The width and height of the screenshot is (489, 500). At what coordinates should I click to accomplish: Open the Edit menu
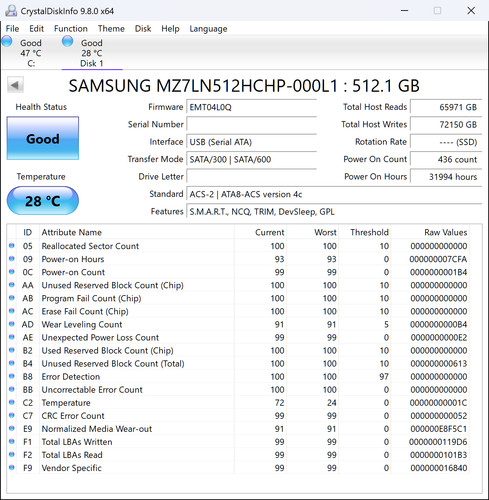tap(36, 29)
